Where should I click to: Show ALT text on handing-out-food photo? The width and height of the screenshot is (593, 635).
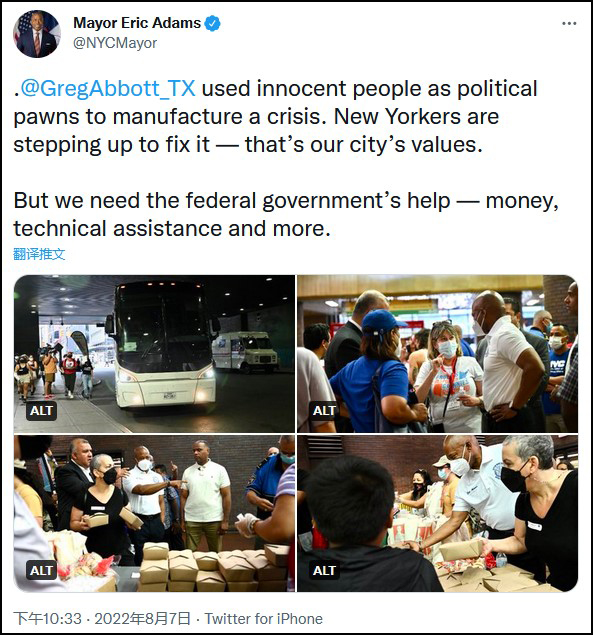point(324,570)
